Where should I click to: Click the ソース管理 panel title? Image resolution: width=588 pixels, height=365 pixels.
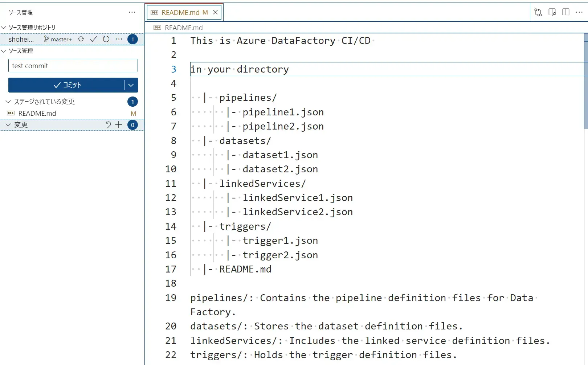pyautogui.click(x=21, y=12)
